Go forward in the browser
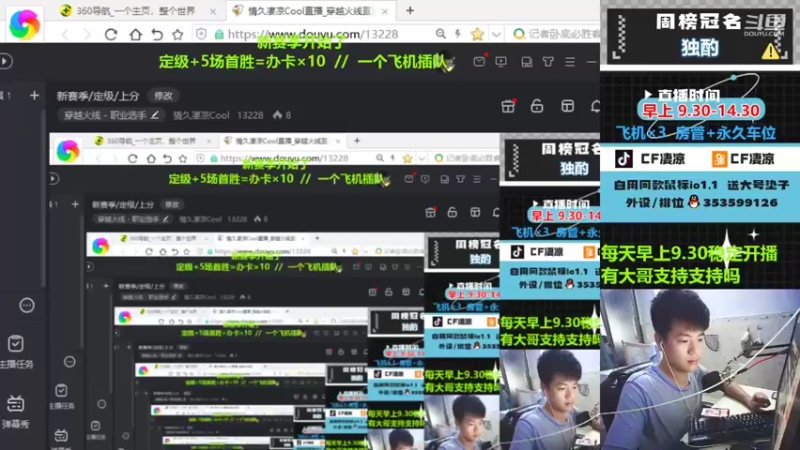The height and width of the screenshot is (450, 800). 87,34
